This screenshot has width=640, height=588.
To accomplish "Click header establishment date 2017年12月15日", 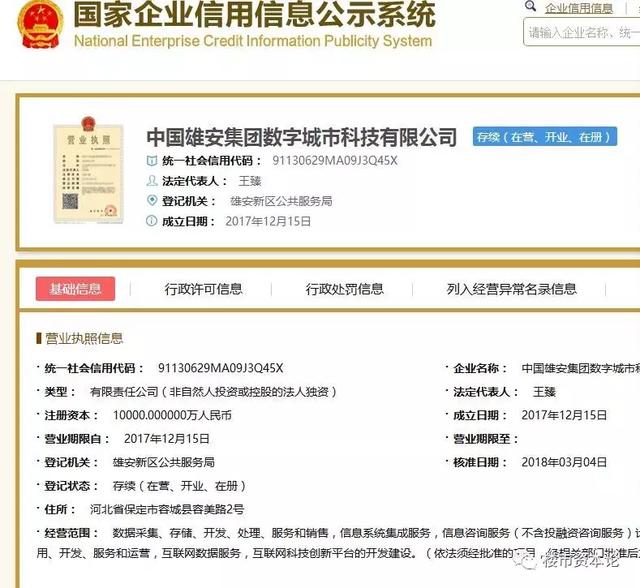I will 268,221.
